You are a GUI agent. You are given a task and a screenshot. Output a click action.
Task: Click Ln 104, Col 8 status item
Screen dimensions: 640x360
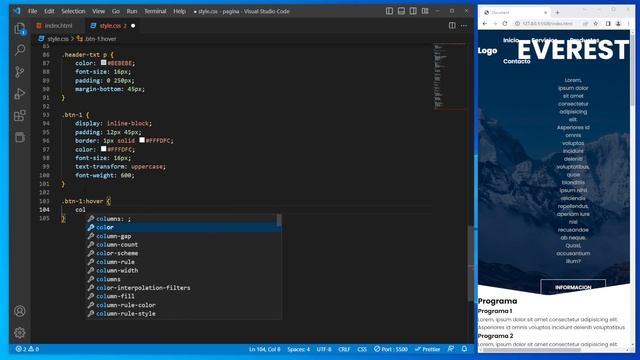[x=264, y=349]
